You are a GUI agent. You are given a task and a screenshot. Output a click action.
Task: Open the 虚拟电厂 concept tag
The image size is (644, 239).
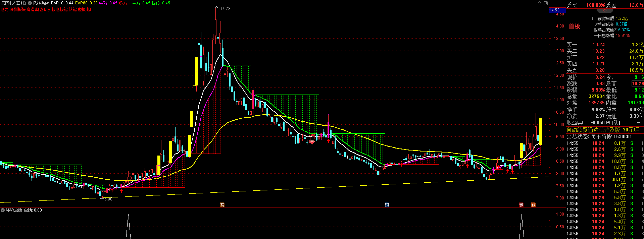pos(86,9)
